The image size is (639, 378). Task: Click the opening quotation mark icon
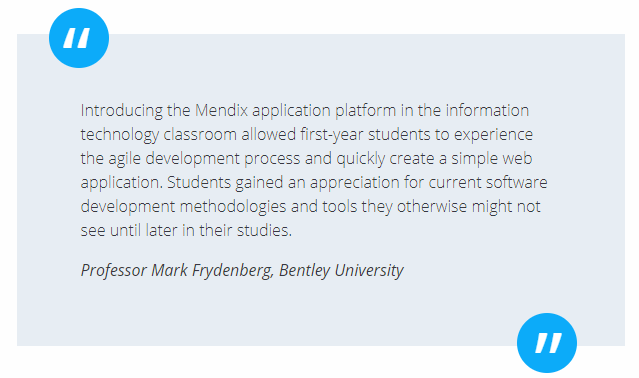click(79, 38)
